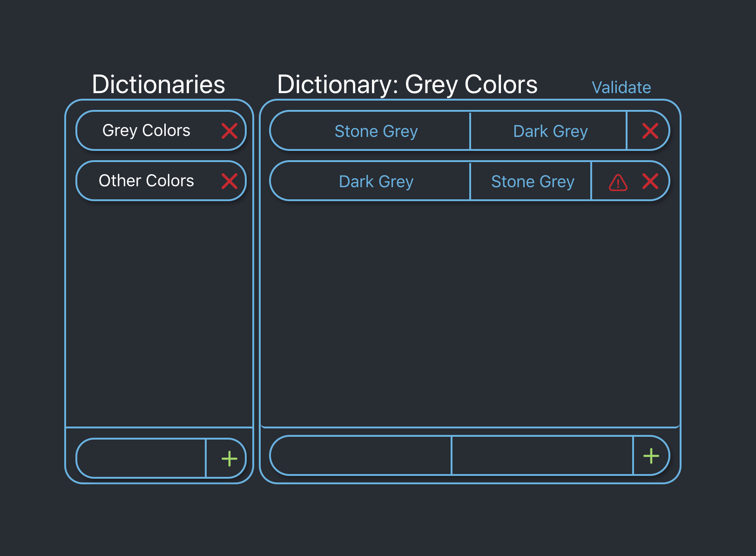Add new dictionary with green plus

[229, 459]
